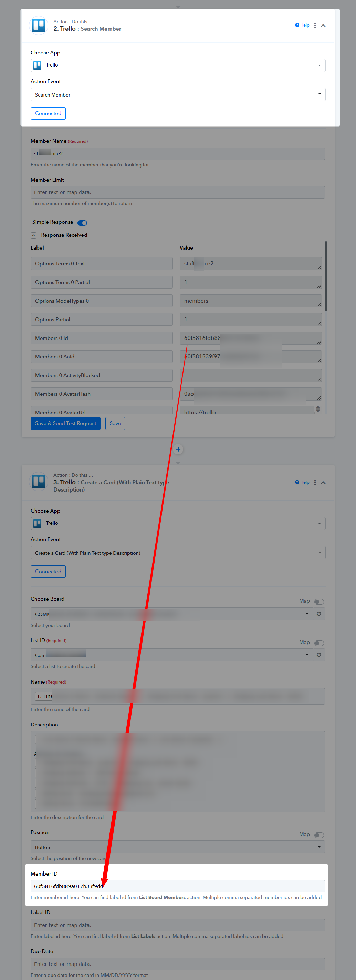Open Create a Card action event dropdown

tap(178, 552)
